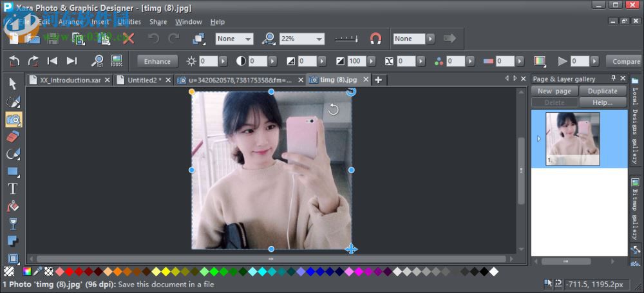Open the Help menu
This screenshot has width=644, height=293.
click(x=218, y=22)
